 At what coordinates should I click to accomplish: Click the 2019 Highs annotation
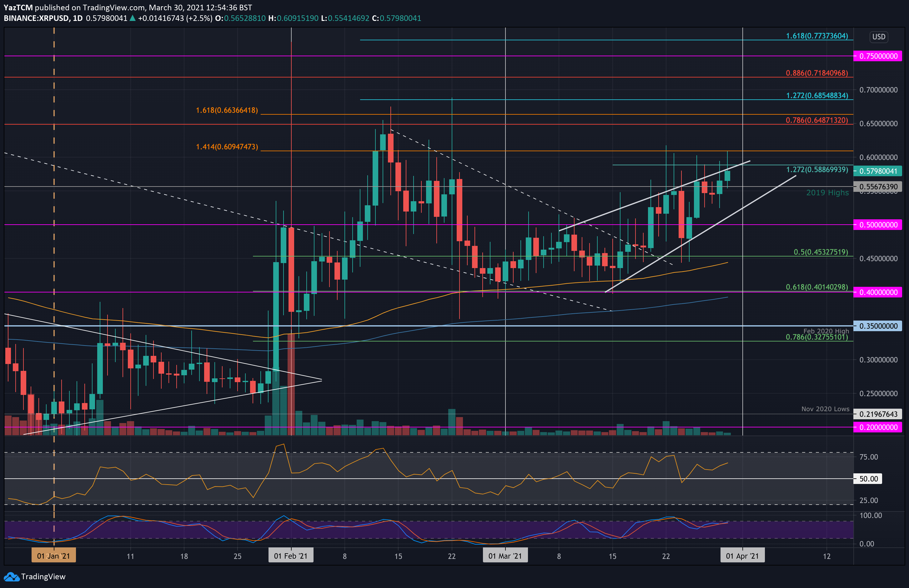point(827,193)
